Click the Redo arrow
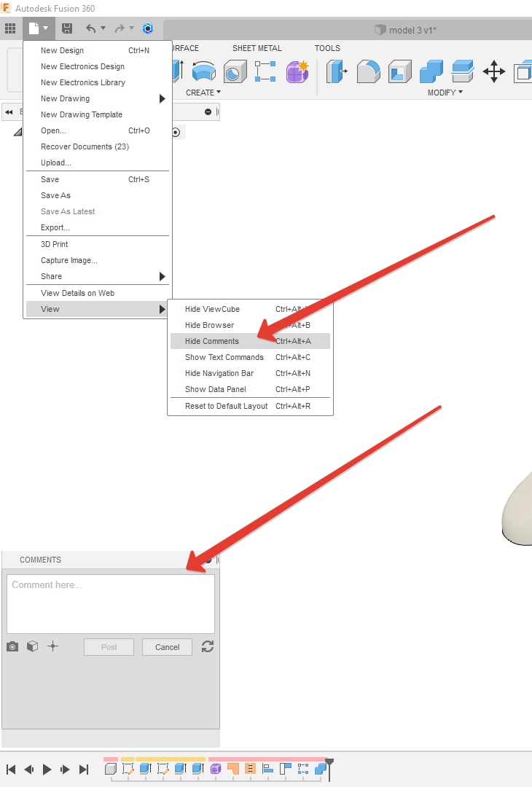 [x=120, y=28]
